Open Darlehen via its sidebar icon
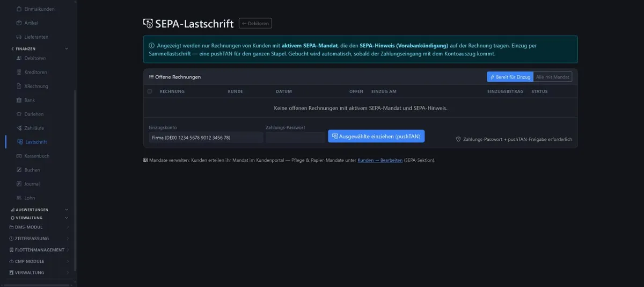 pos(19,114)
